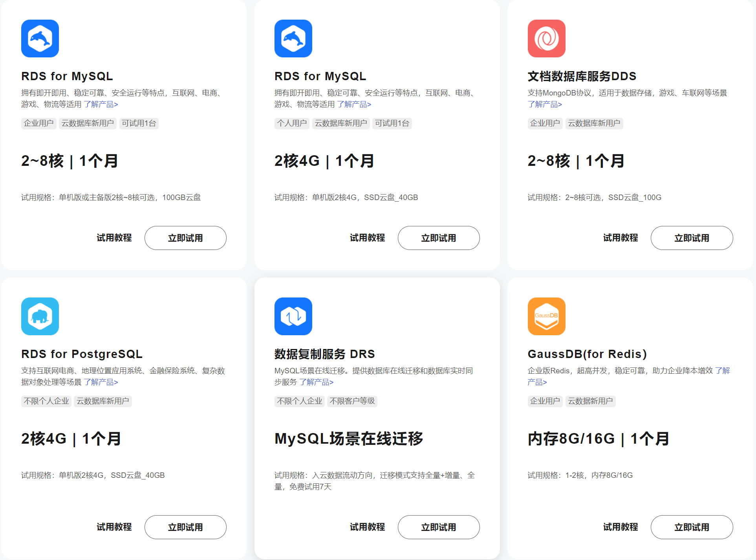Viewport: 756px width, 560px height.
Task: Click 立即试用 on the 个人用户 RDS for MySQL card
Action: point(439,238)
